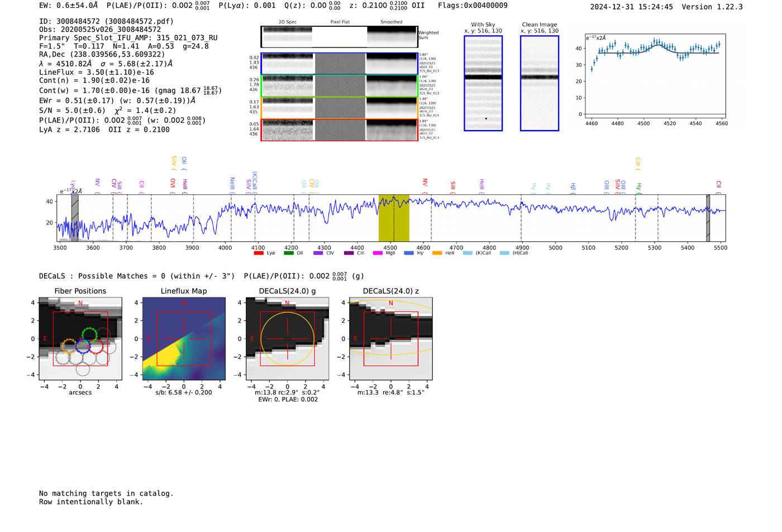
Task: Open the green-bordered 2D fiber spectrum row
Action: pyautogui.click(x=339, y=86)
